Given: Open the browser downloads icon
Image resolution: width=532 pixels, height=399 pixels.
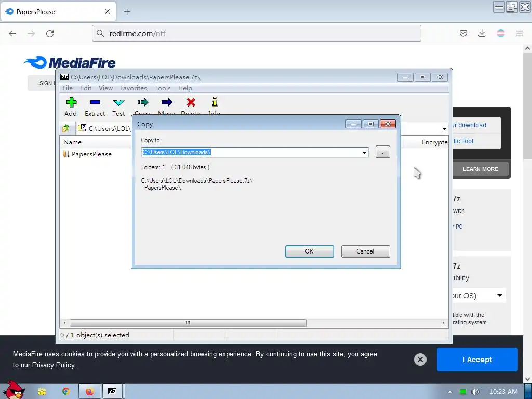Looking at the screenshot, I should (482, 33).
